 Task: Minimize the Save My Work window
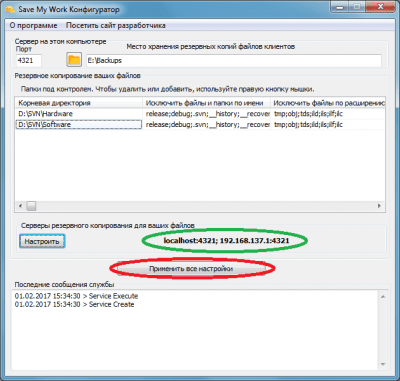[339, 7]
